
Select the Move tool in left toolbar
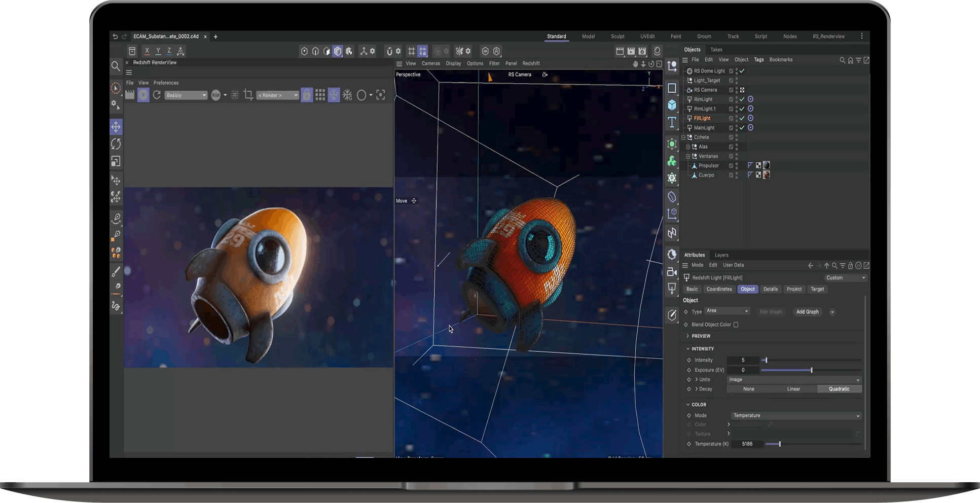pyautogui.click(x=116, y=127)
